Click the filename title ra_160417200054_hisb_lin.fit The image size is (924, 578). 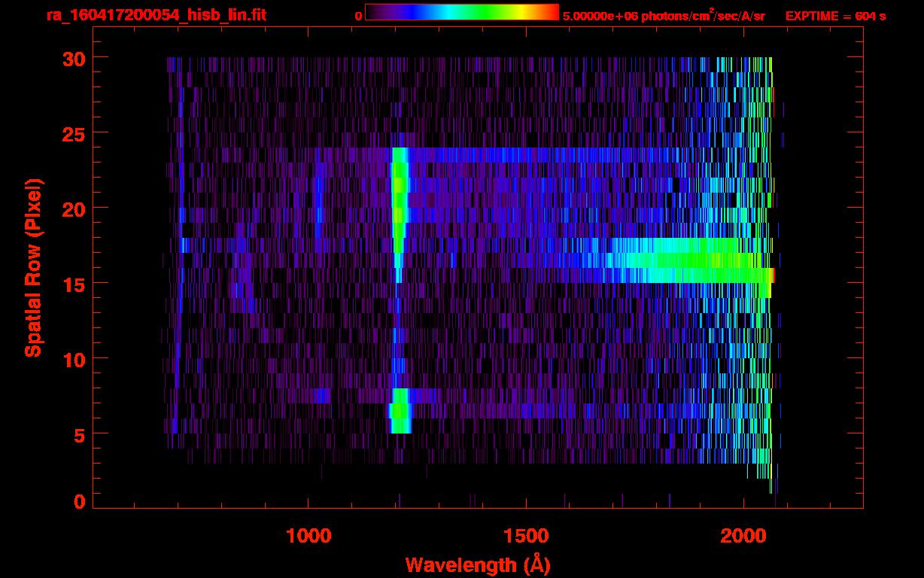coord(156,15)
